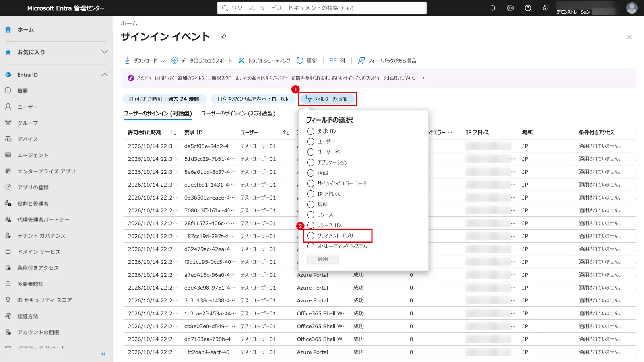This screenshot has width=644, height=362.
Task: Open 日付を次の基準で表示 ローカル filter
Action: pos(253,99)
